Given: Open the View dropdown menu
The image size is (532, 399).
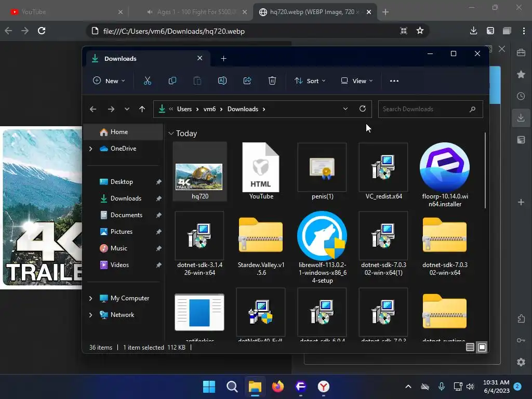Looking at the screenshot, I should (356, 81).
